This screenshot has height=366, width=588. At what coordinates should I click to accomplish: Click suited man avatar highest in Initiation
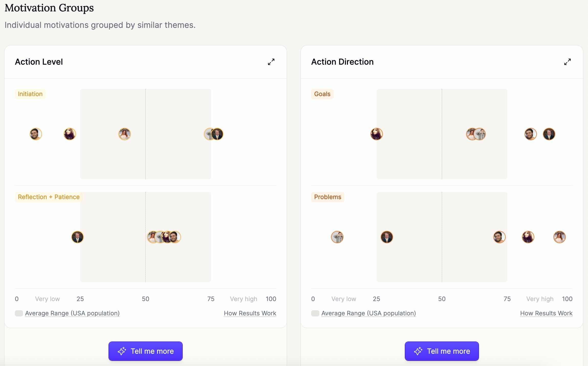coord(217,134)
